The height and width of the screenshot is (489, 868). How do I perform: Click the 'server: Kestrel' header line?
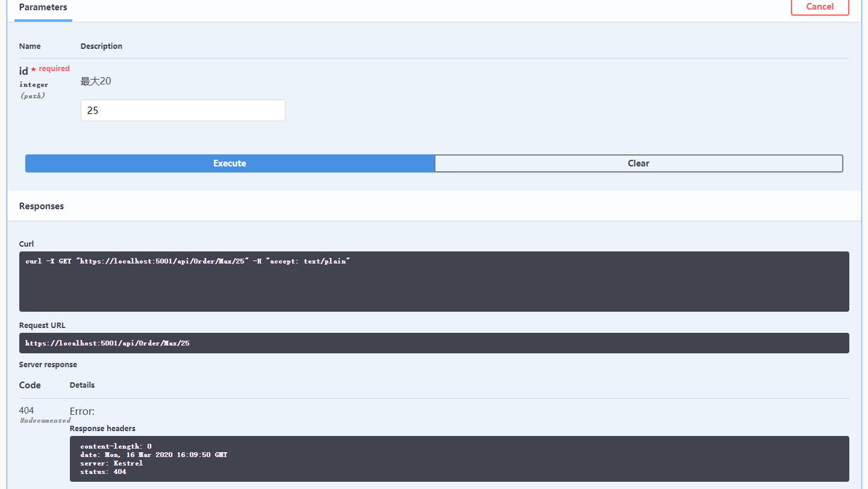point(111,463)
